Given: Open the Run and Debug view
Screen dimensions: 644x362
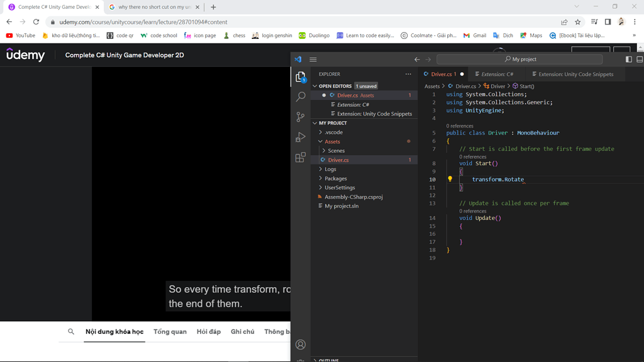Looking at the screenshot, I should click(x=301, y=137).
